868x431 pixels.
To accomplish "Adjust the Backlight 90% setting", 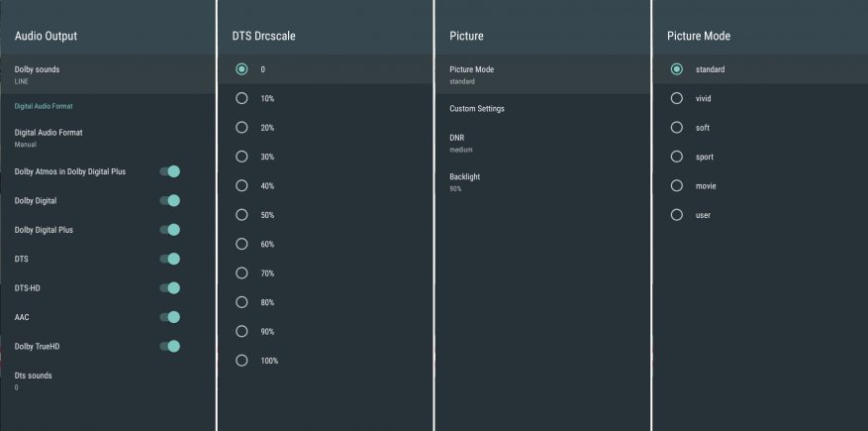I will [541, 181].
